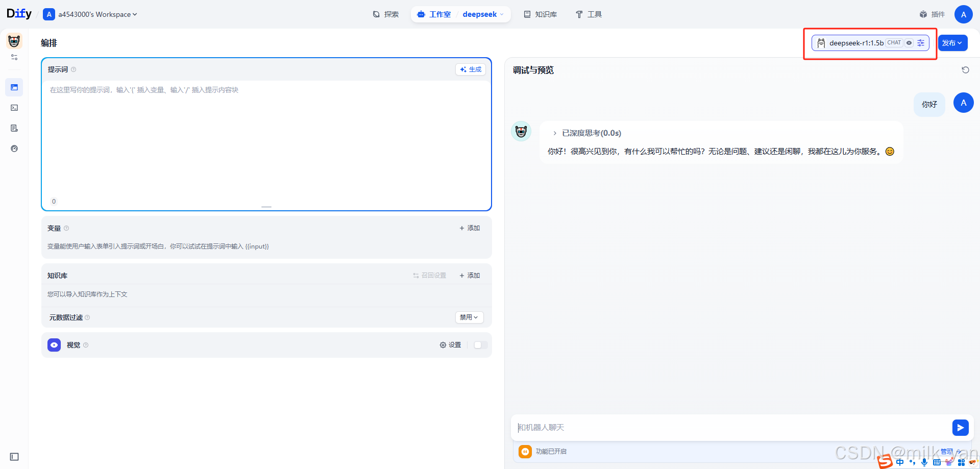Click 添加 to add a variable

click(469, 228)
